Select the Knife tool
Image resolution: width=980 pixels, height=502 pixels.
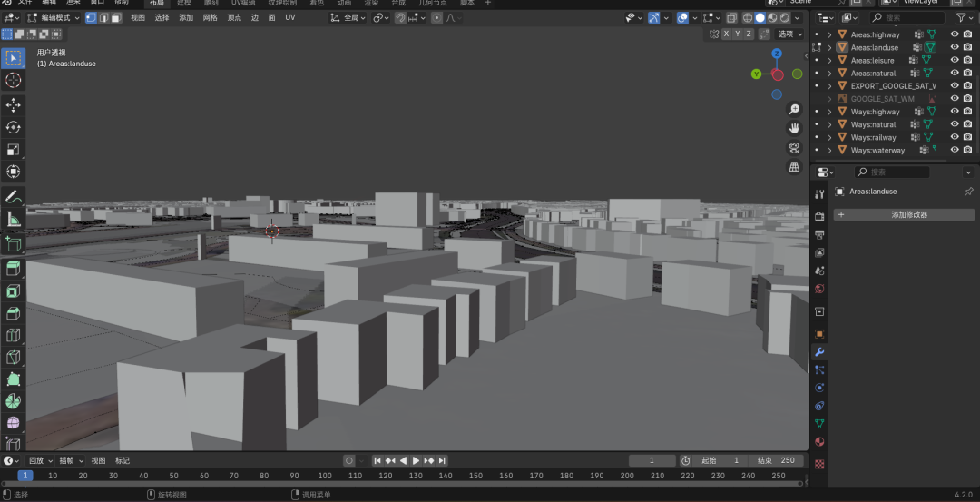(x=13, y=357)
